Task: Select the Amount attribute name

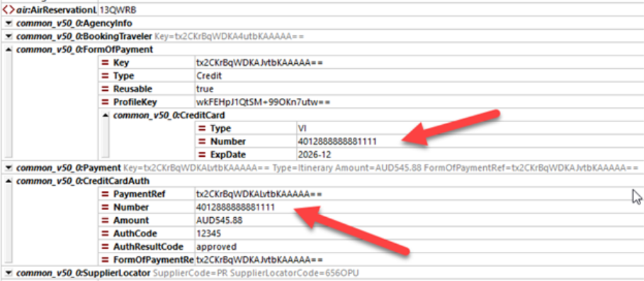Action: [x=131, y=220]
